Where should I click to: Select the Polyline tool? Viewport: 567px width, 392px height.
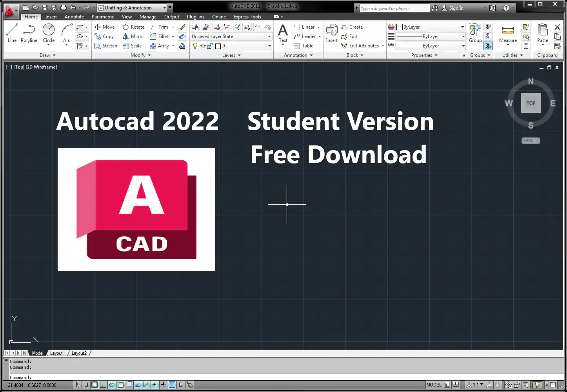[x=29, y=33]
